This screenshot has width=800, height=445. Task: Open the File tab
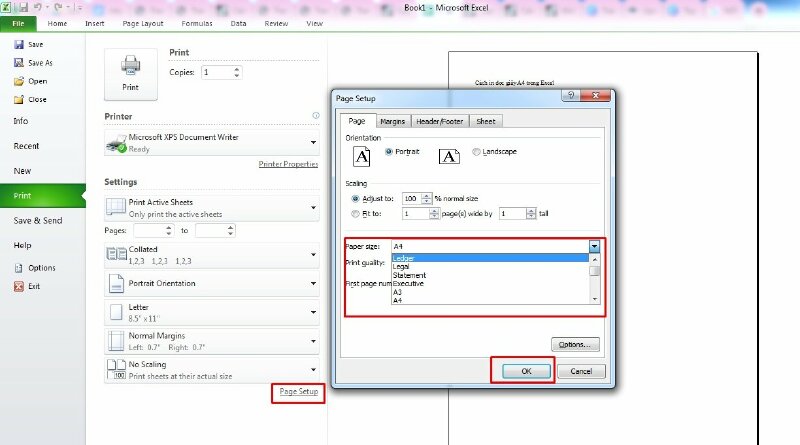(18, 23)
